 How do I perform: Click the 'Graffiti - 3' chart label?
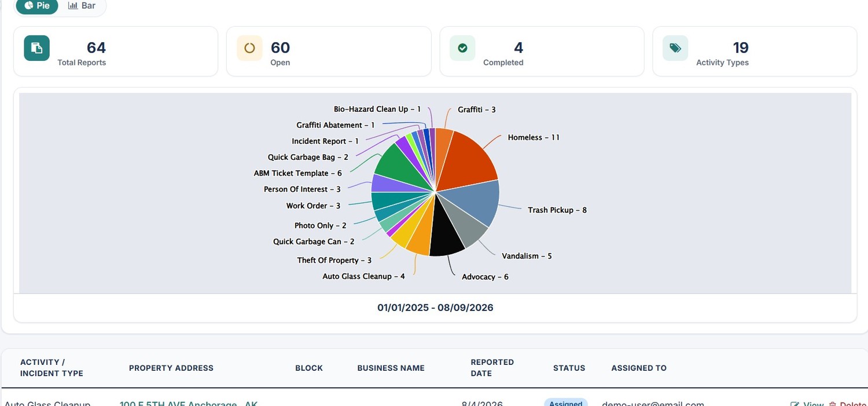(x=476, y=109)
